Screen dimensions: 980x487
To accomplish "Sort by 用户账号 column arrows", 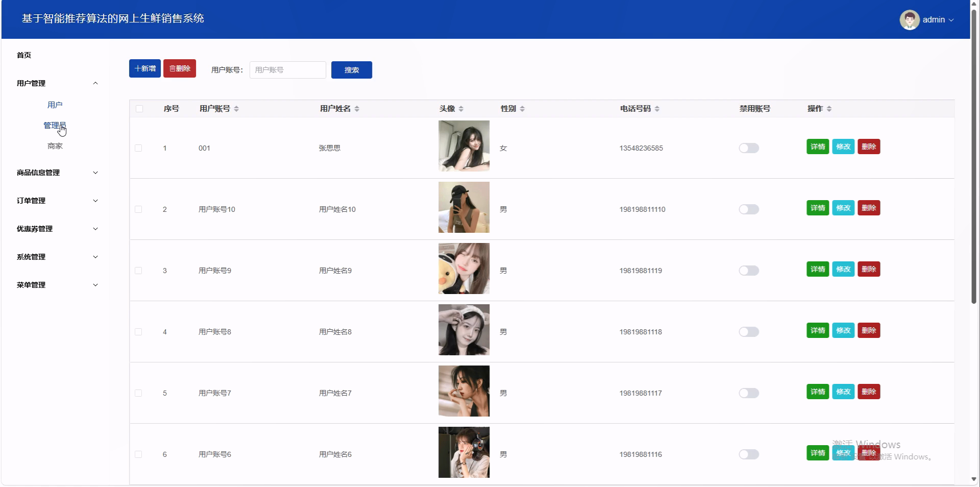I will click(x=236, y=109).
